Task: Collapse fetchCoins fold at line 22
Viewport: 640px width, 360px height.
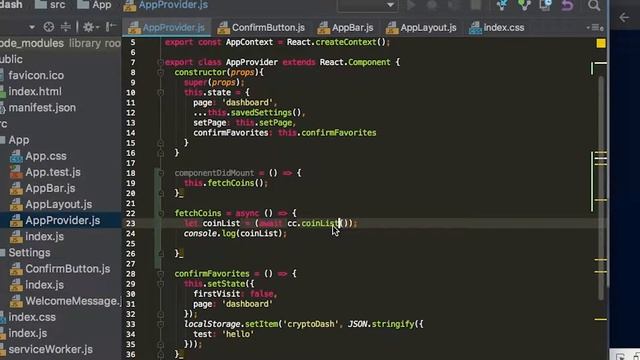Action: (x=160, y=213)
